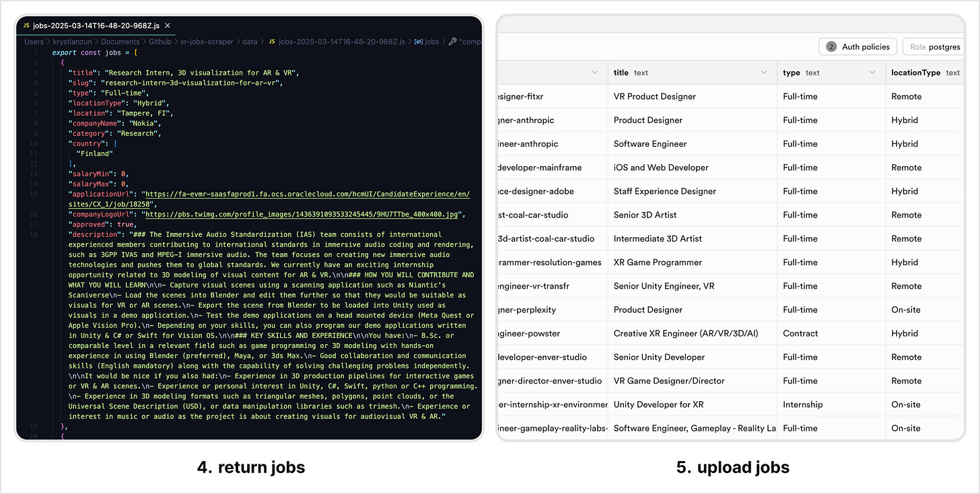Click the wrench property icon in breadcrumbs
Viewport: 980px width, 494px height.
[x=452, y=42]
